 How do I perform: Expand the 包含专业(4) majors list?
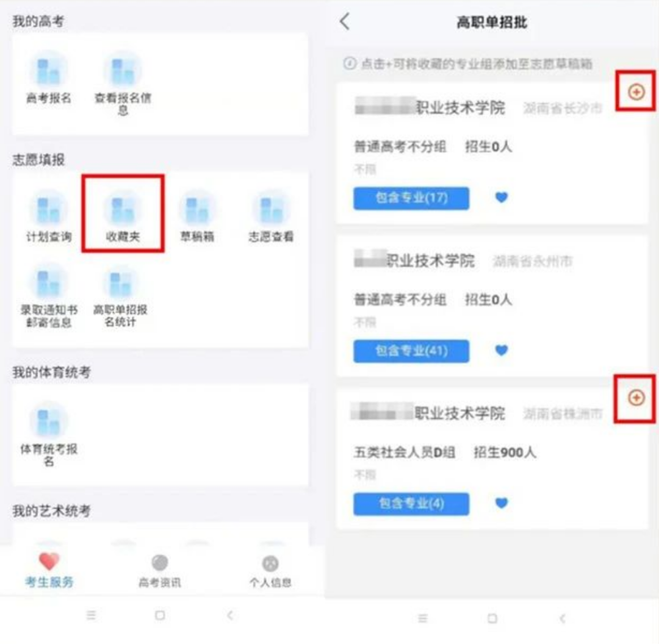pos(411,504)
